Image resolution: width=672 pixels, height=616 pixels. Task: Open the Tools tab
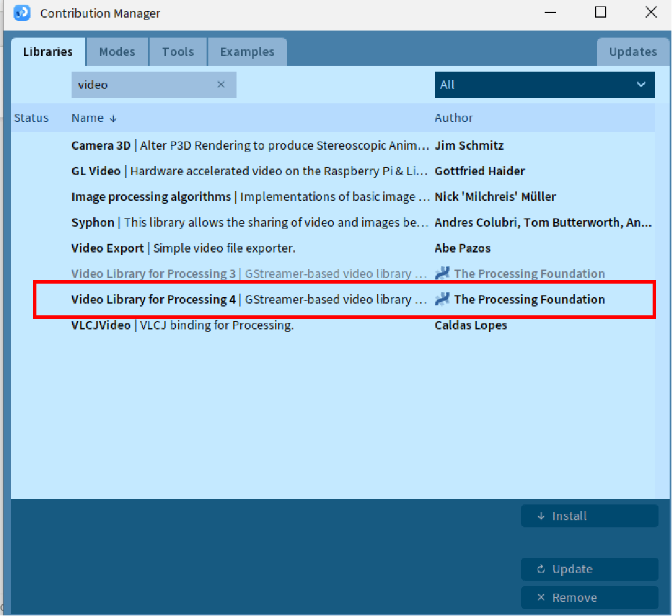tap(178, 52)
